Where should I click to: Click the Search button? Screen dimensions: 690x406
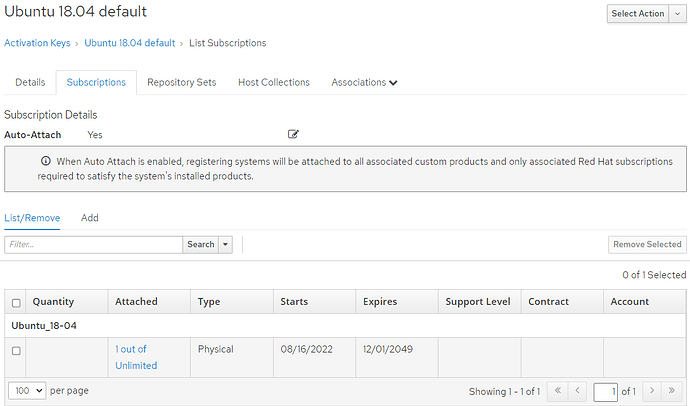pyautogui.click(x=201, y=245)
